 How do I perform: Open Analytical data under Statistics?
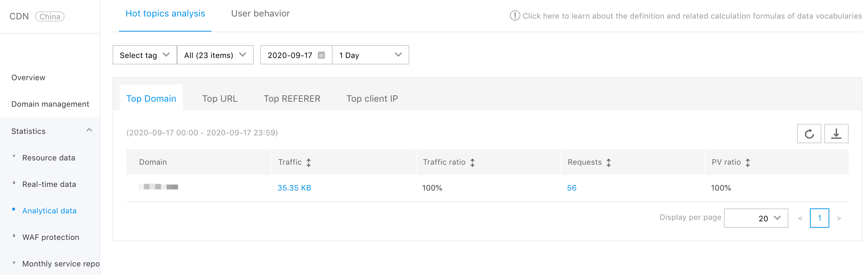(49, 211)
